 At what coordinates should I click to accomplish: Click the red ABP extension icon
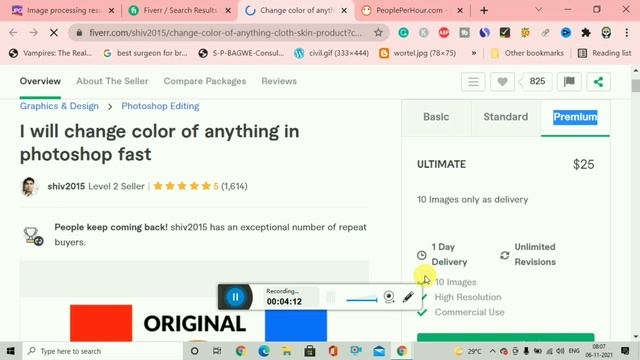[x=444, y=33]
